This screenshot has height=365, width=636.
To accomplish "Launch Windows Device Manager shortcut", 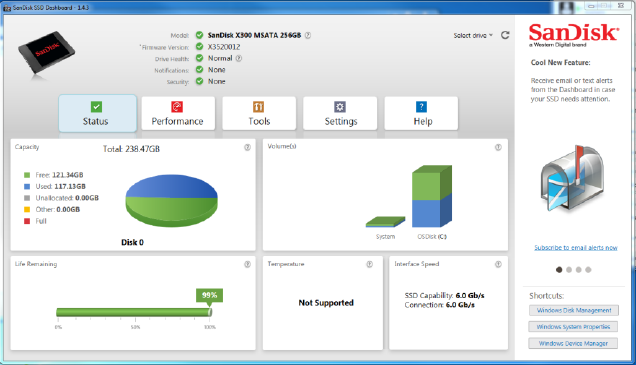I will tap(573, 343).
